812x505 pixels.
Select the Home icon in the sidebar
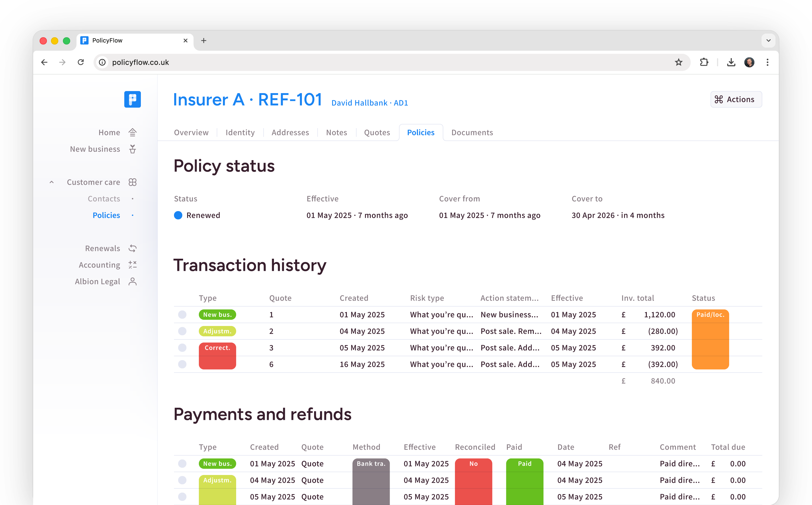(133, 132)
